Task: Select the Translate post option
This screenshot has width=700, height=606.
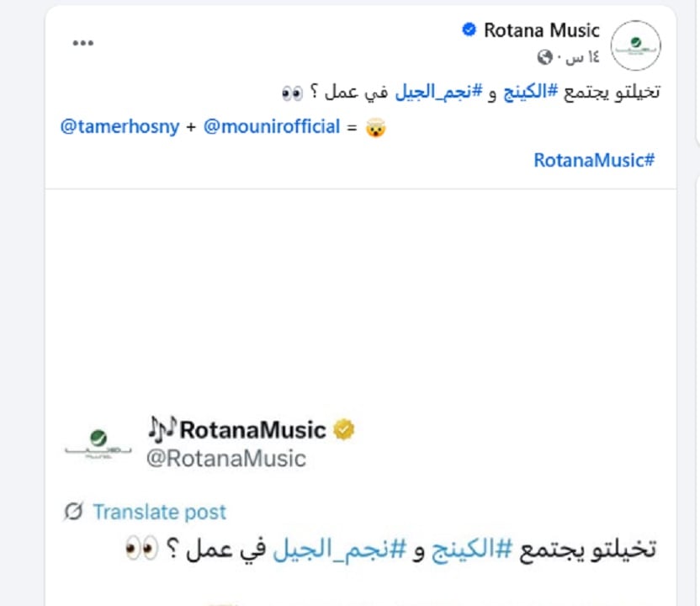Action: [x=159, y=511]
